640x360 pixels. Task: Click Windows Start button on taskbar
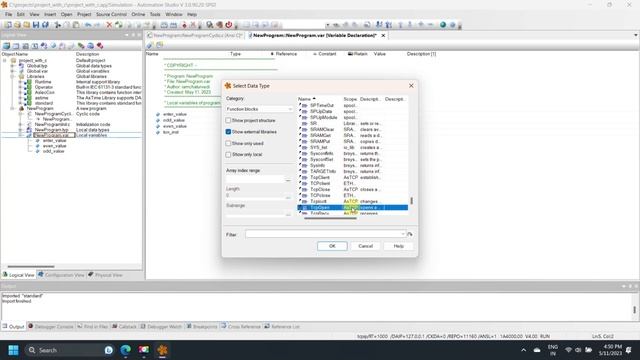(13, 350)
